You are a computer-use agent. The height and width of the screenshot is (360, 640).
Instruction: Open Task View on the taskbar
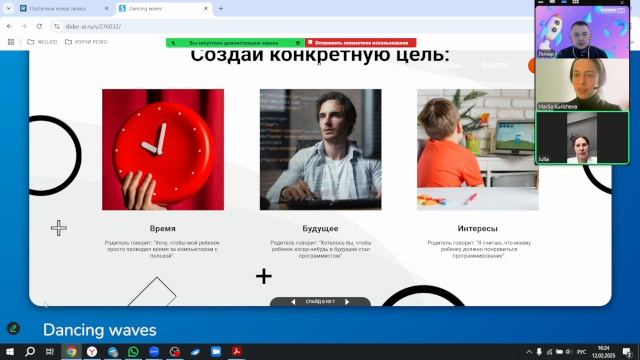click(50, 351)
